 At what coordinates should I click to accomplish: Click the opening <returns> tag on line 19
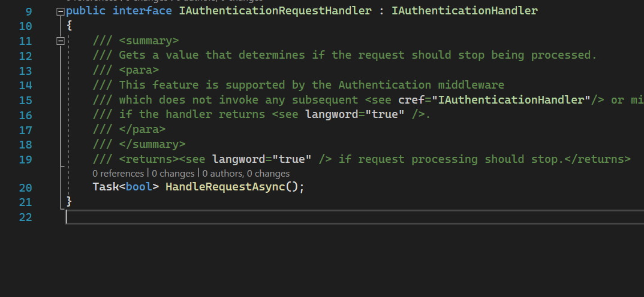pyautogui.click(x=149, y=159)
